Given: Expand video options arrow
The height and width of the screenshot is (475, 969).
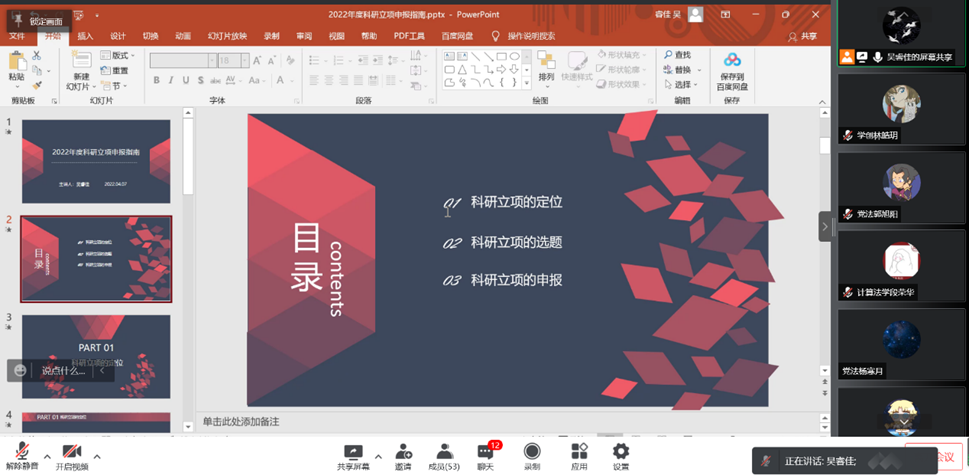Looking at the screenshot, I should [x=97, y=457].
